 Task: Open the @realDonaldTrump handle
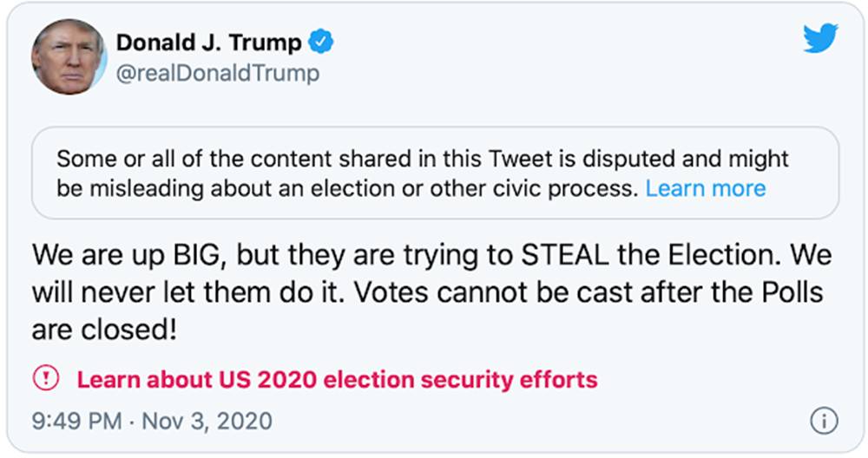click(218, 73)
